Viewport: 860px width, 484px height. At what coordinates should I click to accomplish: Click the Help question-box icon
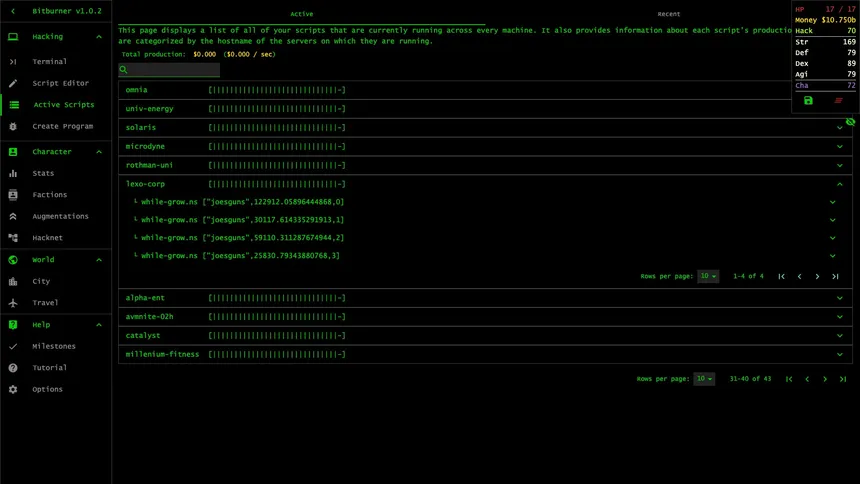point(13,325)
